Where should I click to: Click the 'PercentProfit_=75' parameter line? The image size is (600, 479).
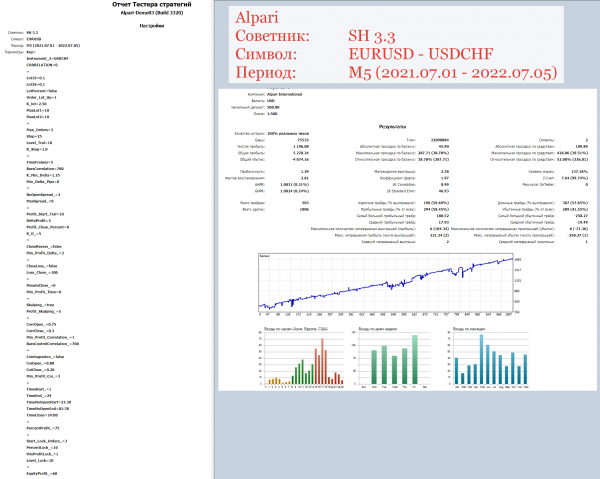tap(43, 428)
